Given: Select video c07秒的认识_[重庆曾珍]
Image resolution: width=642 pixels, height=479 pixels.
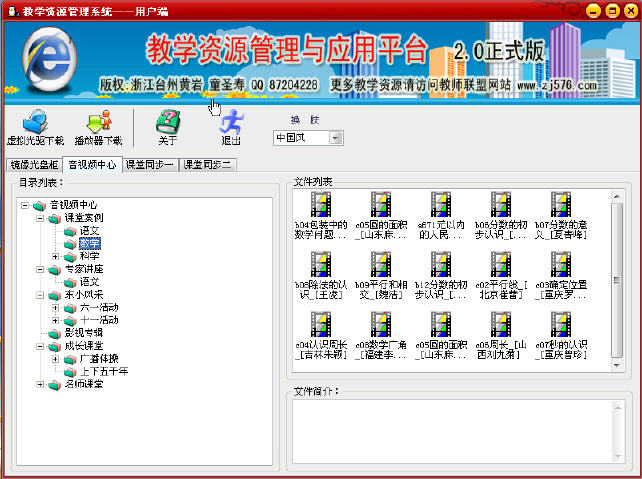Looking at the screenshot, I should [561, 336].
